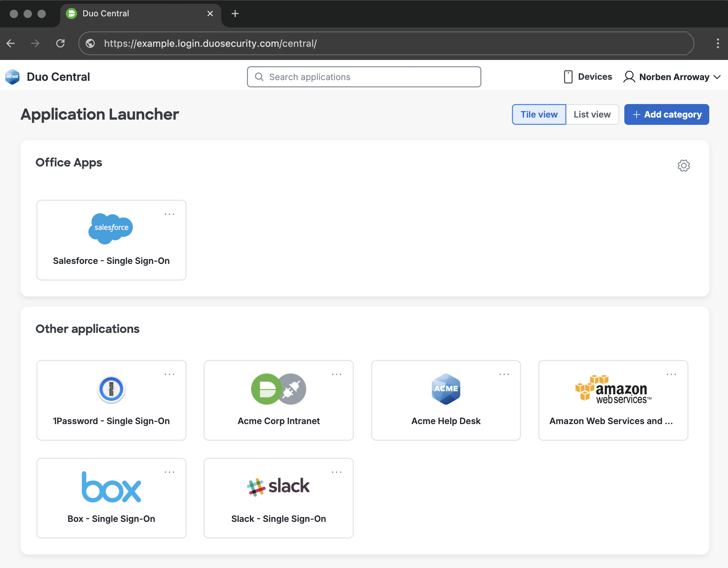
Task: Open the Slack Single Sign-On app
Action: tap(279, 498)
